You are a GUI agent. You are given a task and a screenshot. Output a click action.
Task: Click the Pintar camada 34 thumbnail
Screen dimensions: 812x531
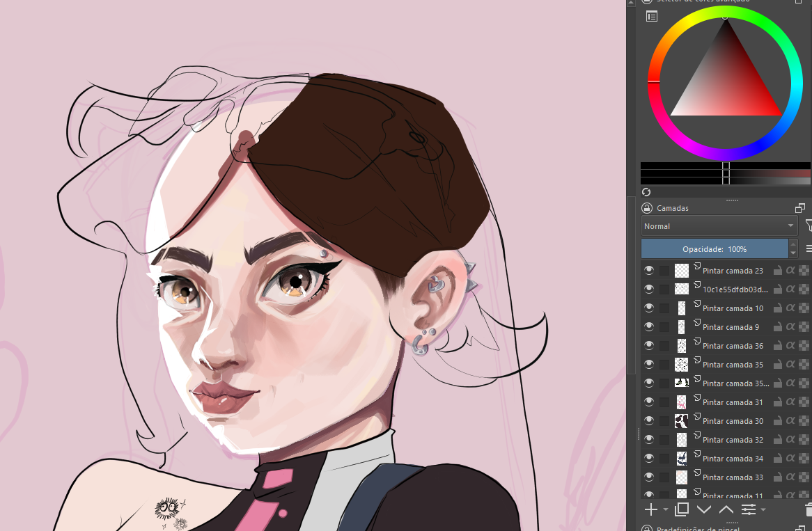coord(682,459)
